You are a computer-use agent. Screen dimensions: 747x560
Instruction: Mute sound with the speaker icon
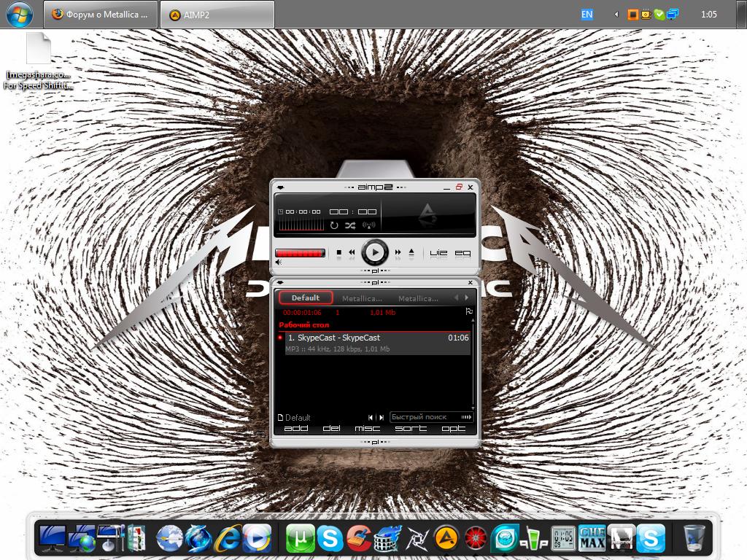tap(279, 263)
